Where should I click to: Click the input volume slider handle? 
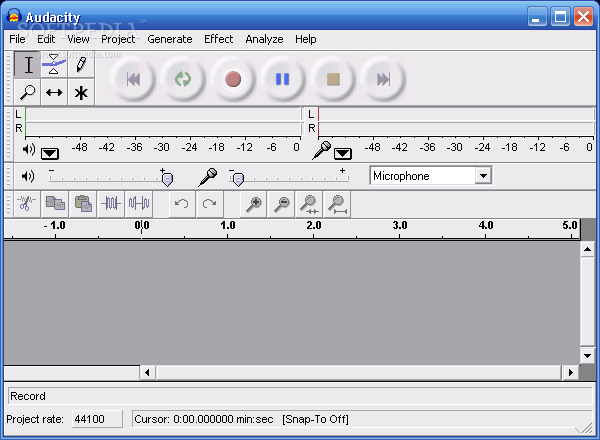tap(238, 179)
